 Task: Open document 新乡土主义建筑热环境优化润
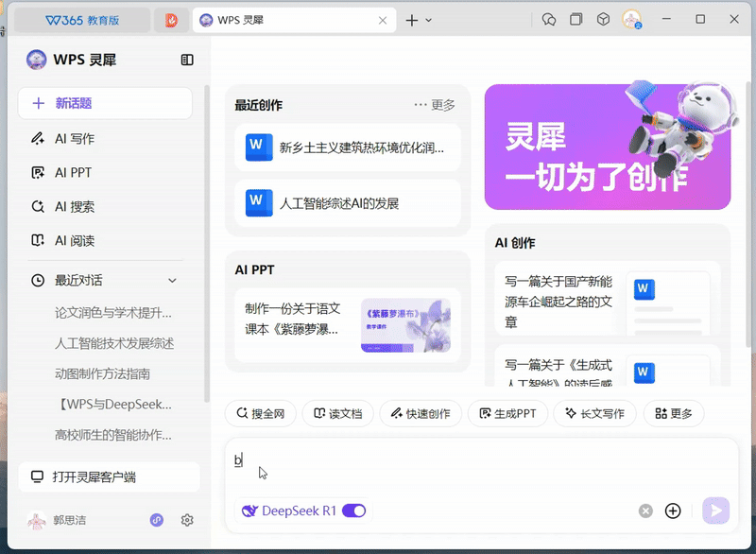348,147
